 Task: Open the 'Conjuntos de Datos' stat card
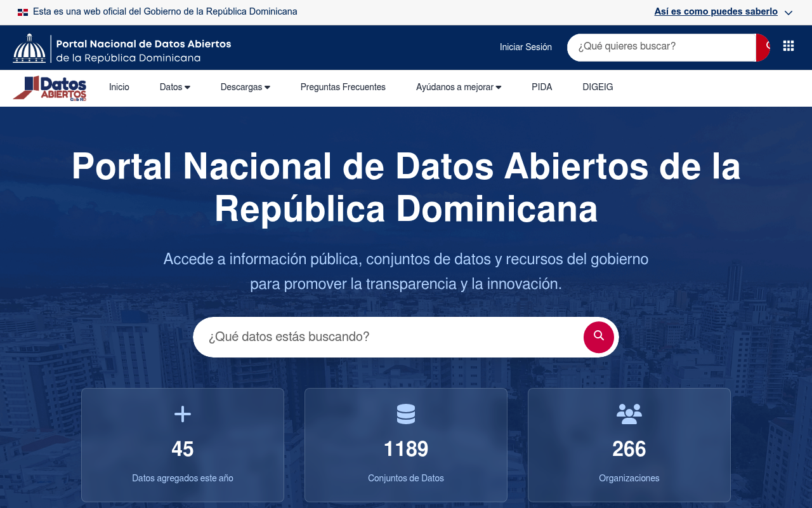coord(406,445)
